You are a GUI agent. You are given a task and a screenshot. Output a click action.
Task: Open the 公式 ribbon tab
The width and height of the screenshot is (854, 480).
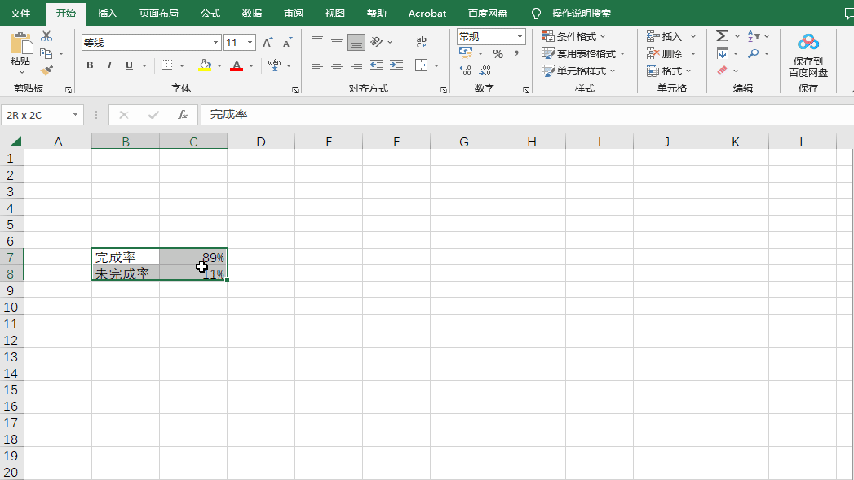tap(210, 14)
